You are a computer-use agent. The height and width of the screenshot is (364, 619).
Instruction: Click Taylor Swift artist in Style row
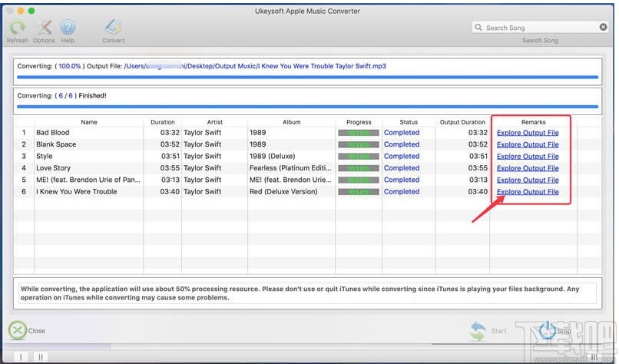tap(202, 157)
